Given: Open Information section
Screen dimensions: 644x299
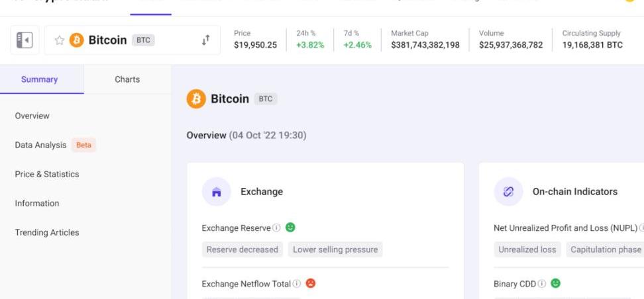Looking at the screenshot, I should pos(37,204).
